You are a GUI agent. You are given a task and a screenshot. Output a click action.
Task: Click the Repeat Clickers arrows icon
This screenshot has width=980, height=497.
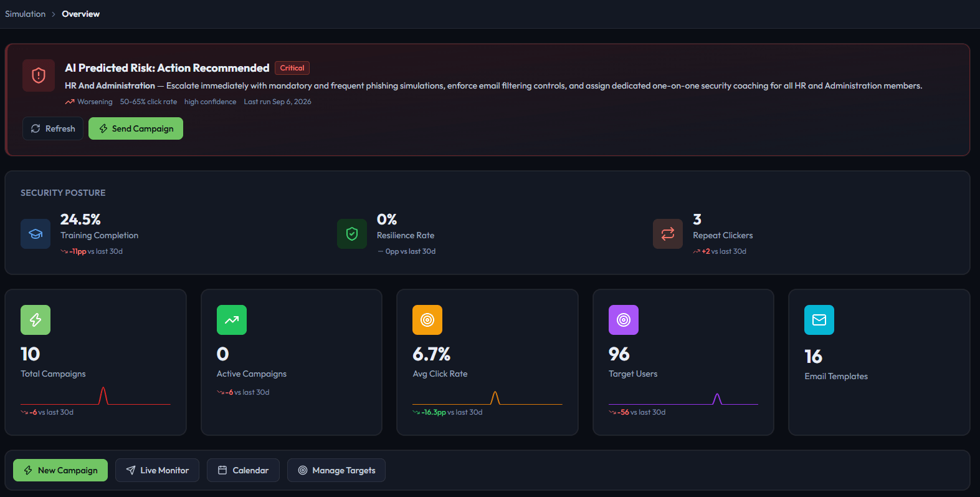tap(668, 234)
